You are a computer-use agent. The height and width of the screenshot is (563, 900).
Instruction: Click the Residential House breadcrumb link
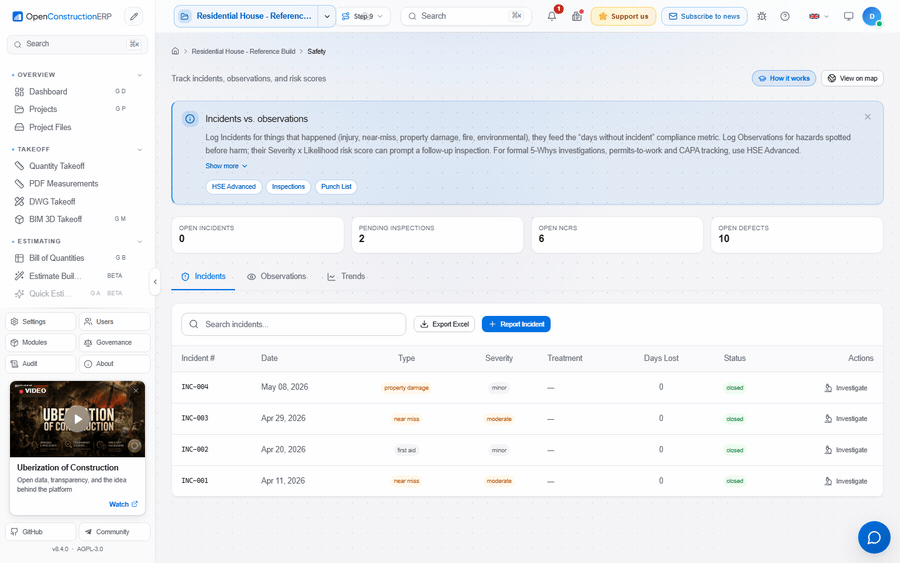[243, 52]
